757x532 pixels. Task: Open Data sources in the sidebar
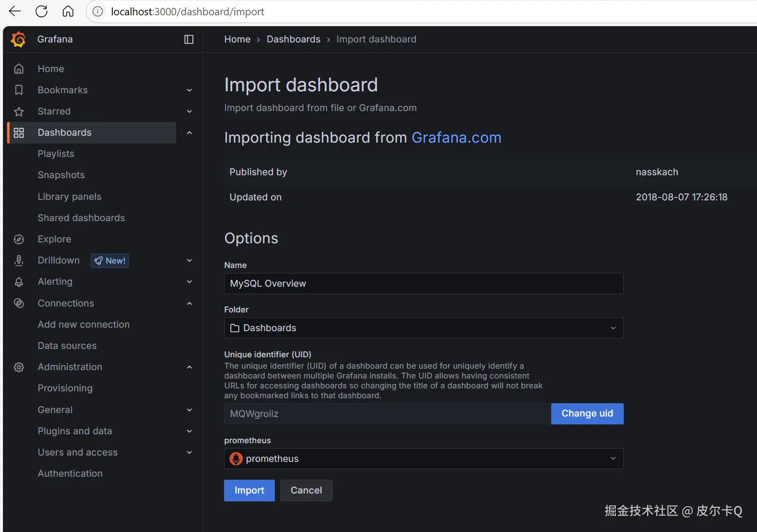coord(67,345)
